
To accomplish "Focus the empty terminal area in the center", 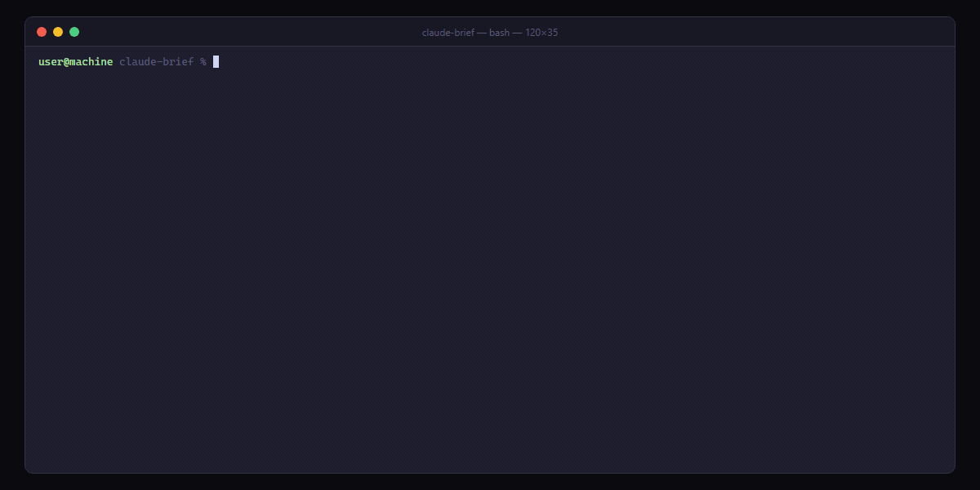I will pos(490,261).
